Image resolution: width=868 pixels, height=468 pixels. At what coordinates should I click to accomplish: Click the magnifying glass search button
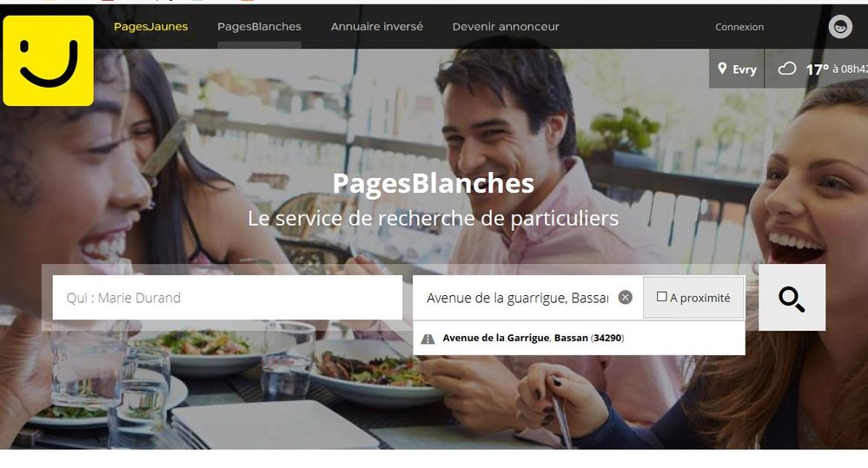[792, 298]
